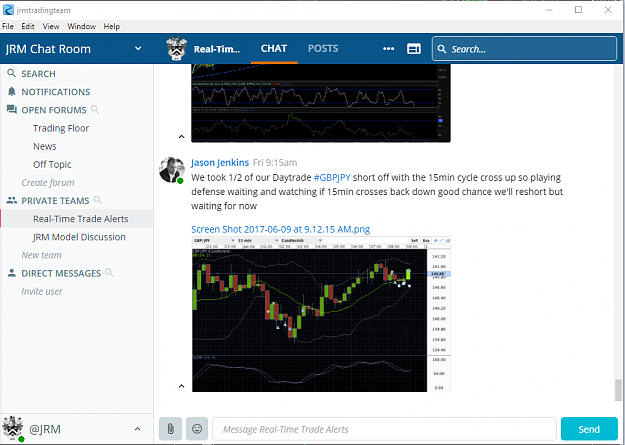Click the Message Real-Time Trade Alerts input
625x445 pixels.
coord(384,429)
